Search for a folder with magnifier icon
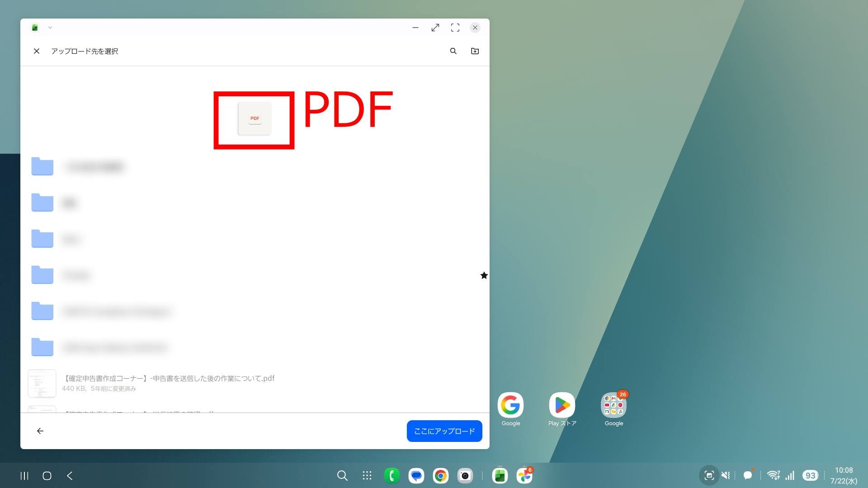 click(x=453, y=51)
